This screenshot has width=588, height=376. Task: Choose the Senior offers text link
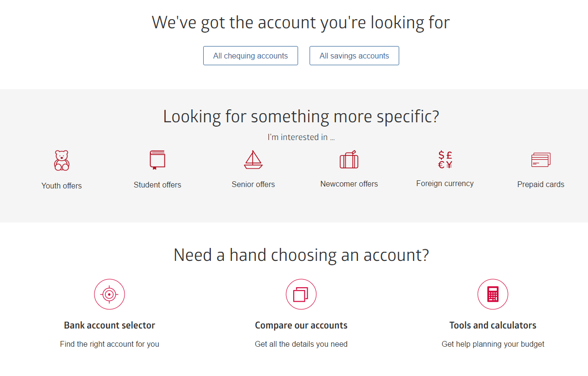pos(253,184)
